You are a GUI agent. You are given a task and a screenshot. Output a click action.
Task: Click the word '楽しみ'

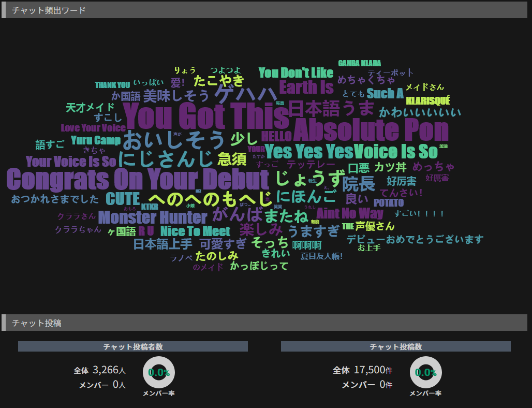tap(261, 230)
